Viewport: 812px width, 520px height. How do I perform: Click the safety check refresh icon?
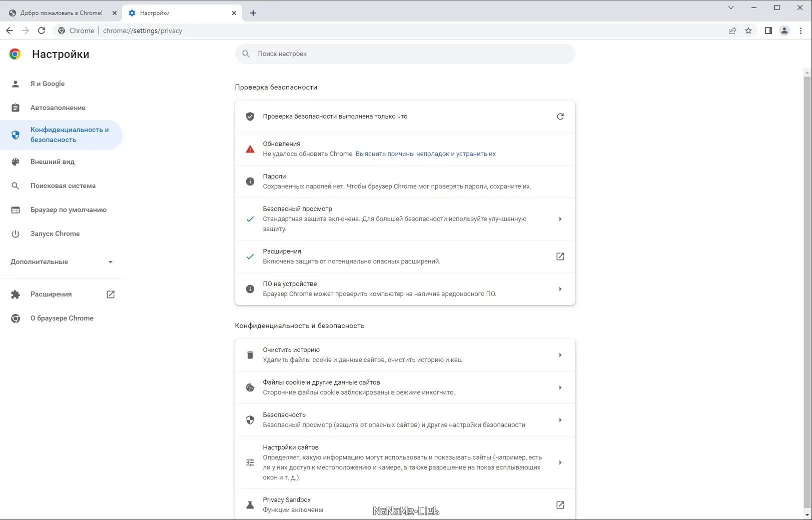click(x=560, y=116)
